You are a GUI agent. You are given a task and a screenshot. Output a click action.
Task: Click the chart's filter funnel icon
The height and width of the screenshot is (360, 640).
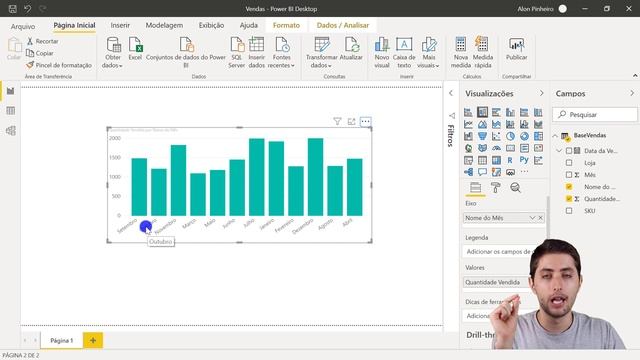coord(337,121)
